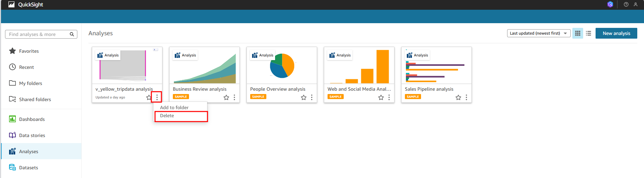Switch to grid view layout
Image resolution: width=644 pixels, height=178 pixels.
coord(577,33)
